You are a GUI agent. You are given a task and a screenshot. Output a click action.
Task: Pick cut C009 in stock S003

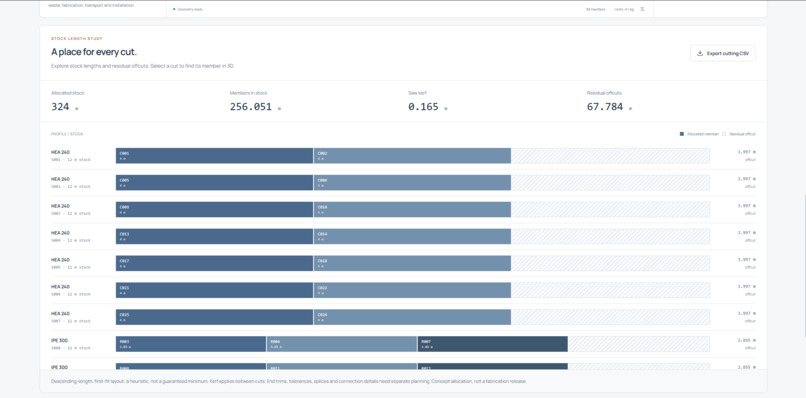click(214, 209)
